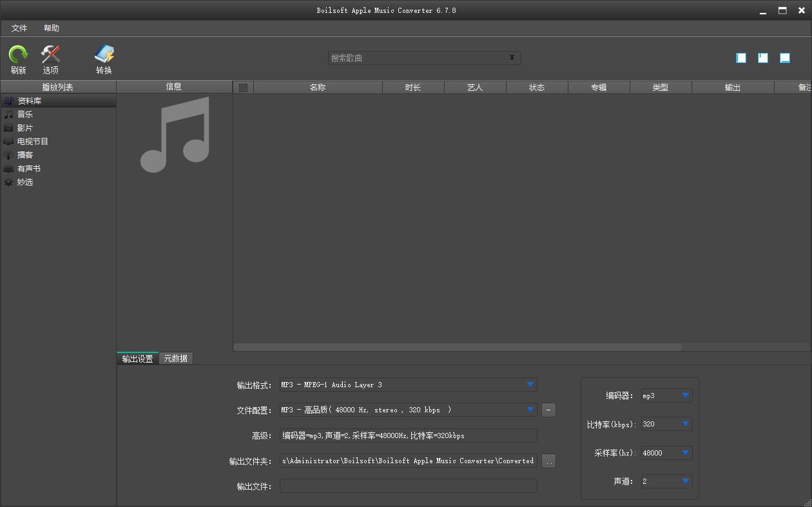Select 播客 podcasts playlist item
Image resolution: width=812 pixels, height=507 pixels.
(58, 155)
